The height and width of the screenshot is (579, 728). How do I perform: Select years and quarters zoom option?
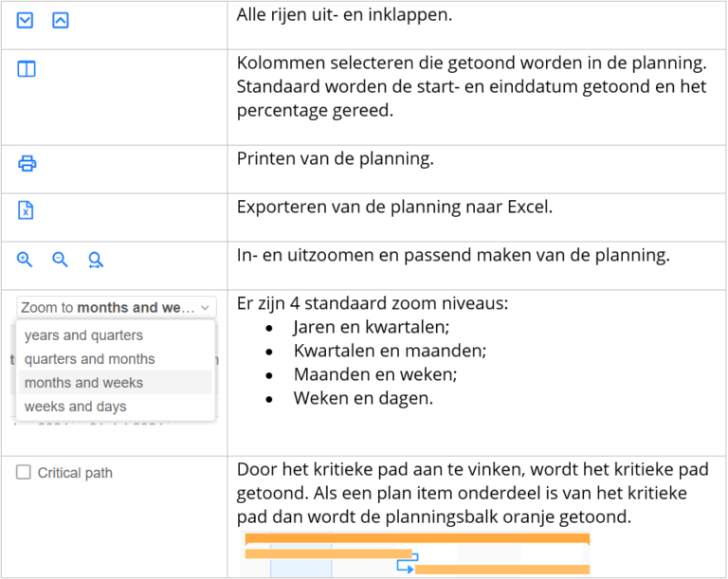83,335
